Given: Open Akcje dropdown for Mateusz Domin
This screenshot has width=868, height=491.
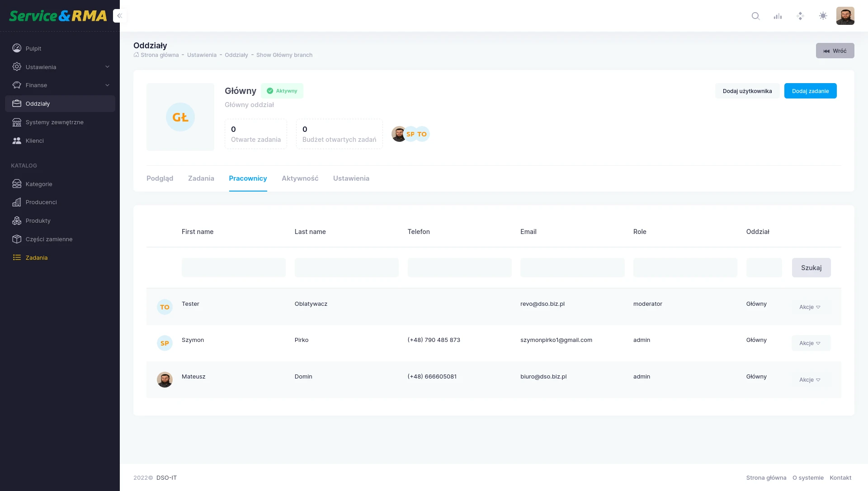Looking at the screenshot, I should click(811, 380).
